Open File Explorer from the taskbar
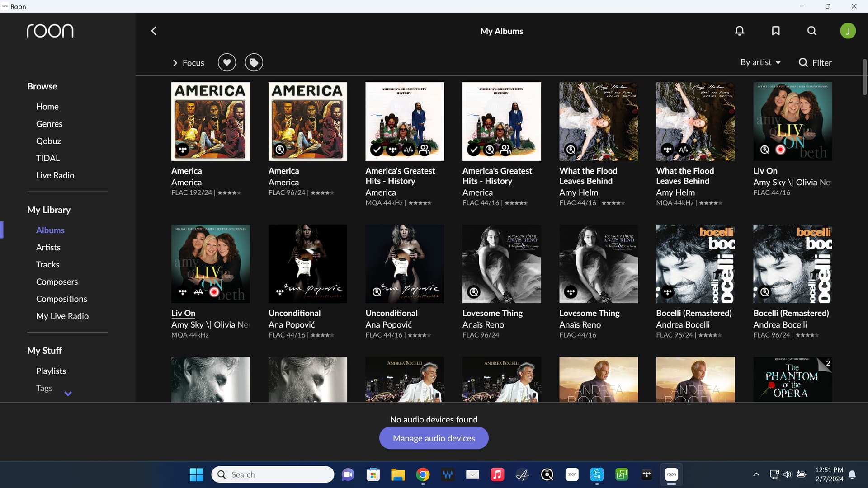Image resolution: width=868 pixels, height=488 pixels. coord(398,474)
